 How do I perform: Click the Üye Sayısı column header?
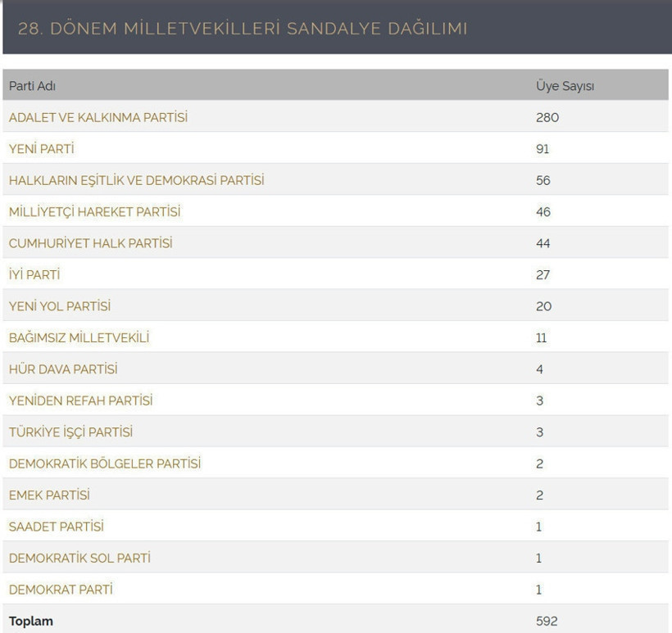click(x=565, y=86)
